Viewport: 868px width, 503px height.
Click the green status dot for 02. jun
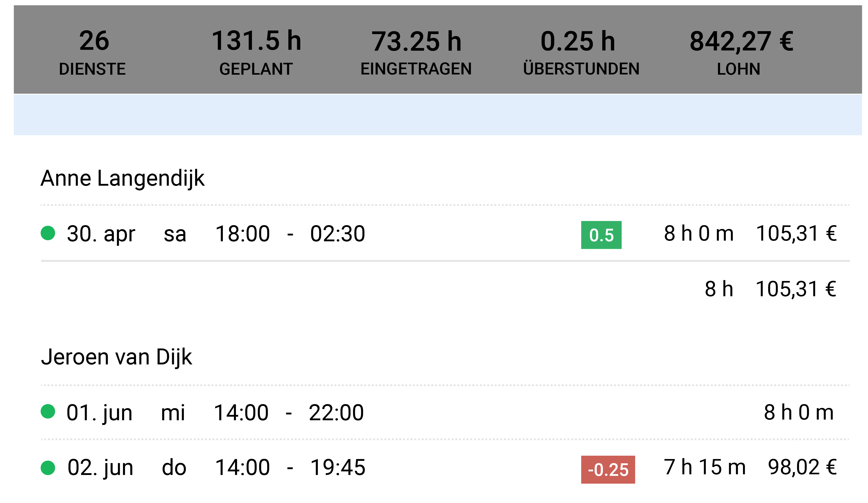pos(48,468)
